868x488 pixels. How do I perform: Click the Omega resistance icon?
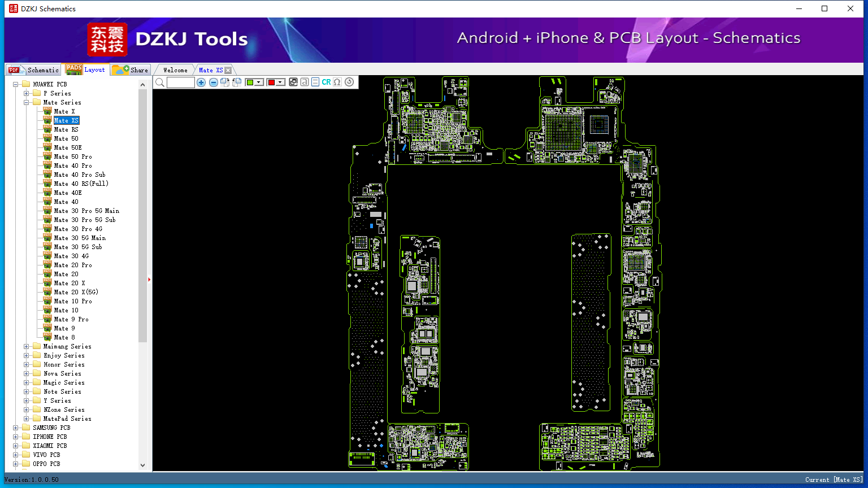(337, 82)
